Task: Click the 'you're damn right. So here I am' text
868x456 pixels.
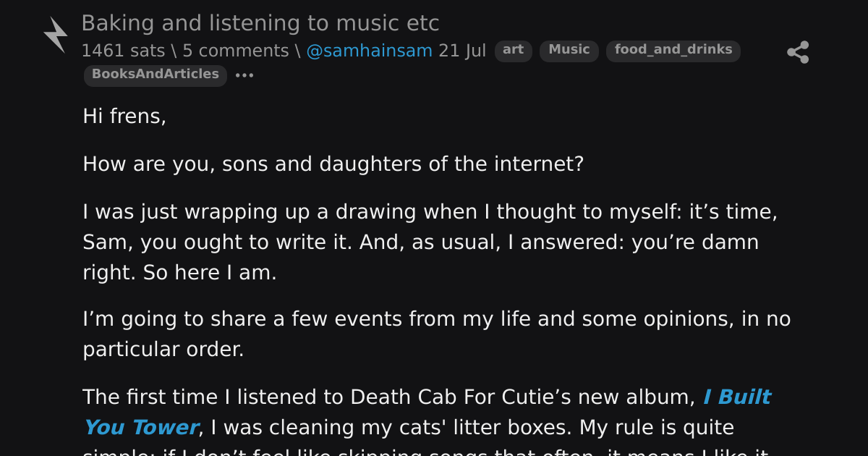Action: [x=421, y=257]
